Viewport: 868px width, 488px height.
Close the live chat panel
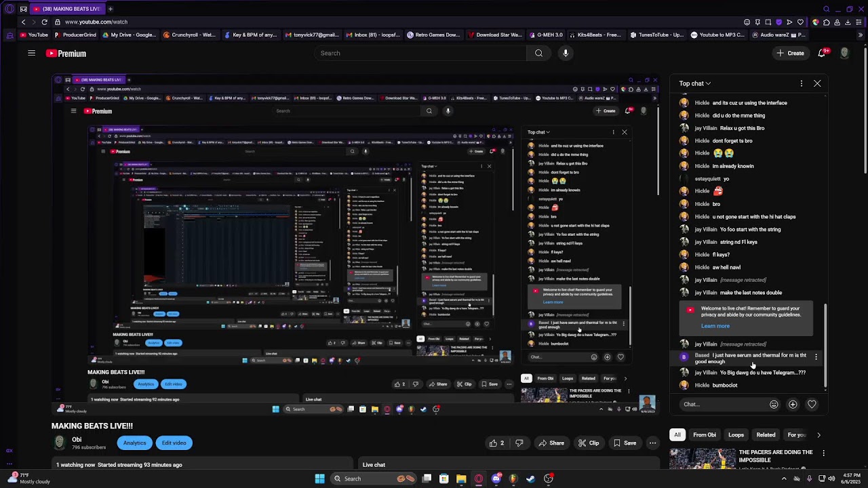[x=817, y=83]
